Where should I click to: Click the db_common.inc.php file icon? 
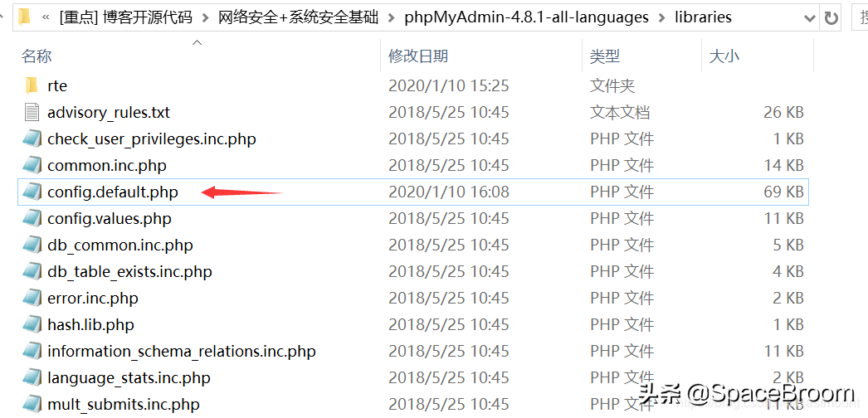click(x=32, y=245)
